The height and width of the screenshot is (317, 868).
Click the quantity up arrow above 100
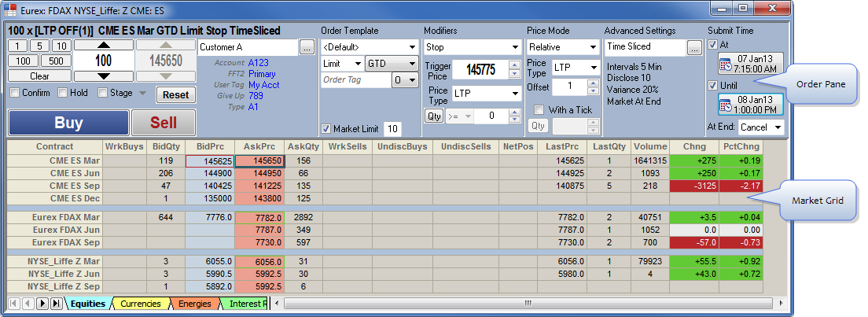tap(104, 45)
